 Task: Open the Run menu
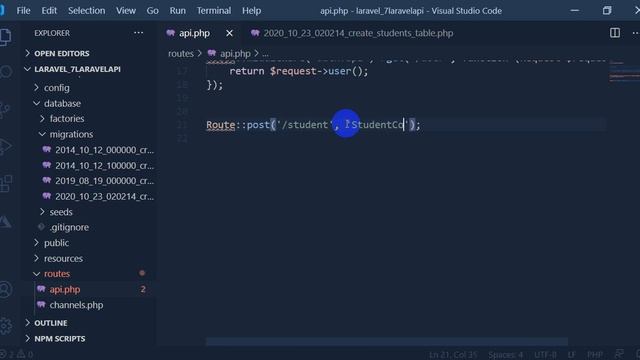(178, 11)
